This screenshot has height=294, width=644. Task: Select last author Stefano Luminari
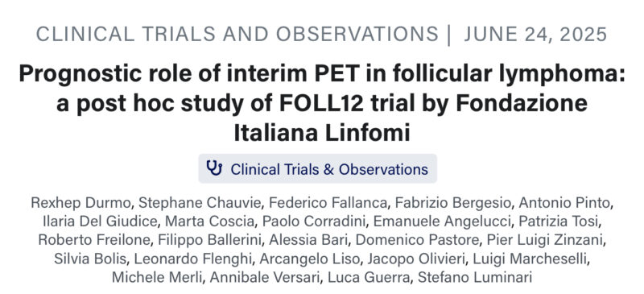(475, 277)
